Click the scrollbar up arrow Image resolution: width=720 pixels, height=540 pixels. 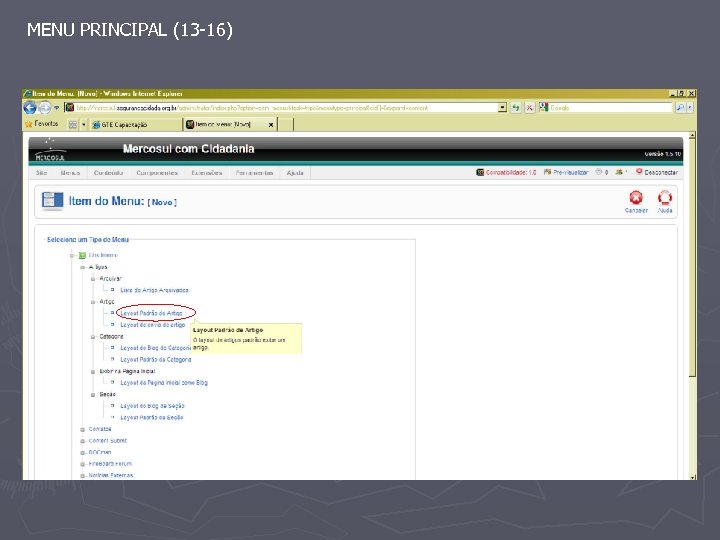(x=692, y=135)
